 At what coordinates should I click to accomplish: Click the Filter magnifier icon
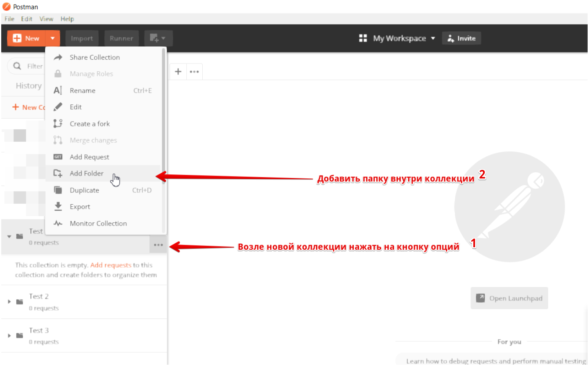tap(17, 66)
